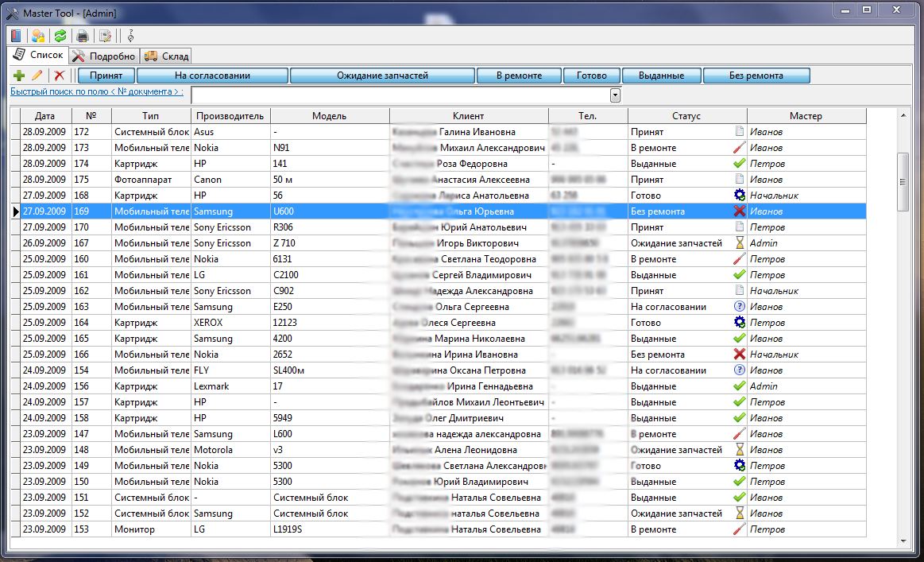The image size is (924, 562).
Task: Click the red book icon in toolbar
Action: [x=16, y=36]
